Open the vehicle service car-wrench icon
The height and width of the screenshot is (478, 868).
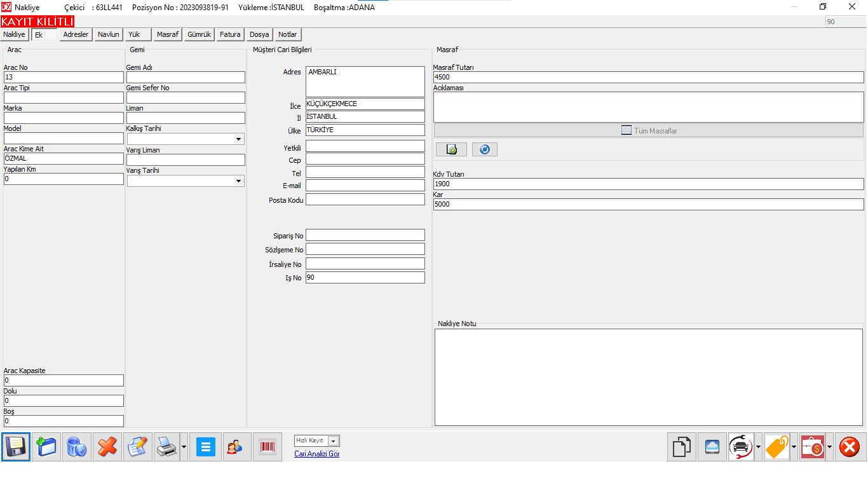(741, 447)
